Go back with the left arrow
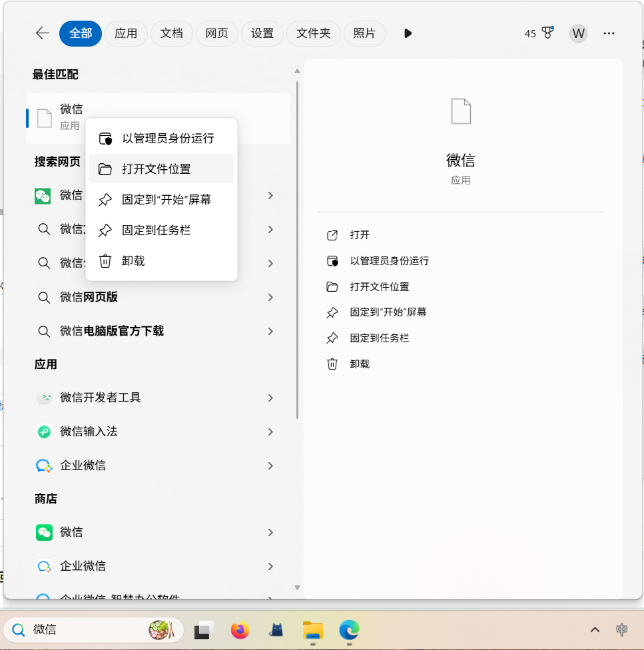This screenshot has width=644, height=650. pos(42,33)
